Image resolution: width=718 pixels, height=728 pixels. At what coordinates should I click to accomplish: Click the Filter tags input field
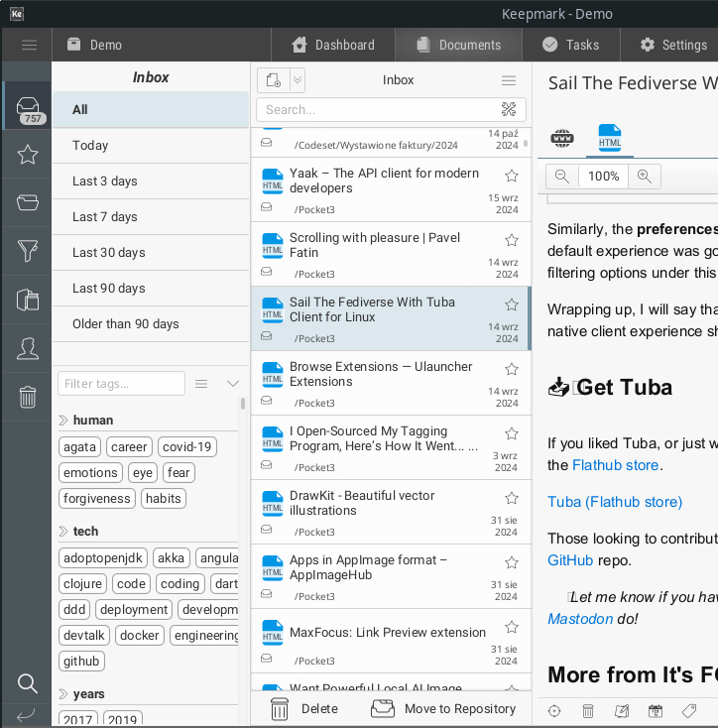tap(121, 384)
